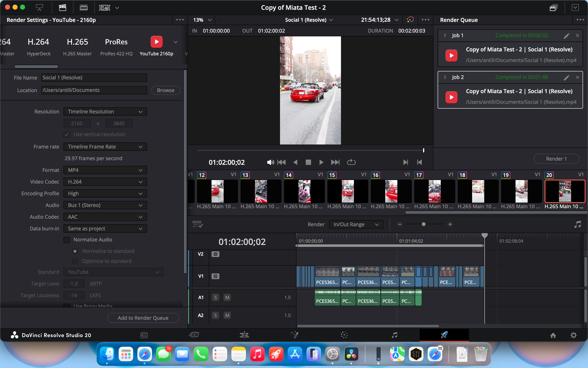Open Project Settings via the gear icon
This screenshot has height=368, width=588.
tap(574, 335)
